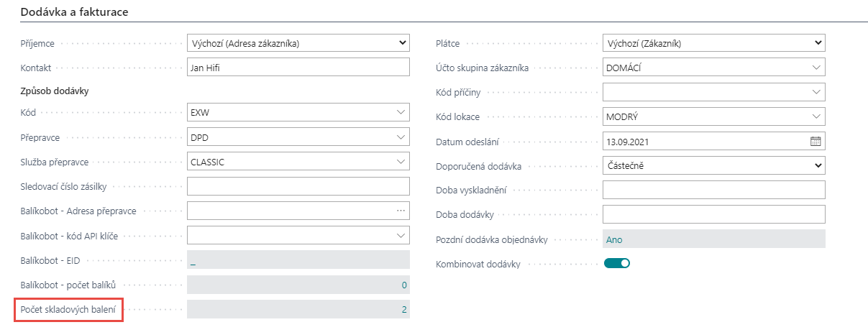Expand the Kód EXW dropdown
The height and width of the screenshot is (335, 868).
[401, 112]
